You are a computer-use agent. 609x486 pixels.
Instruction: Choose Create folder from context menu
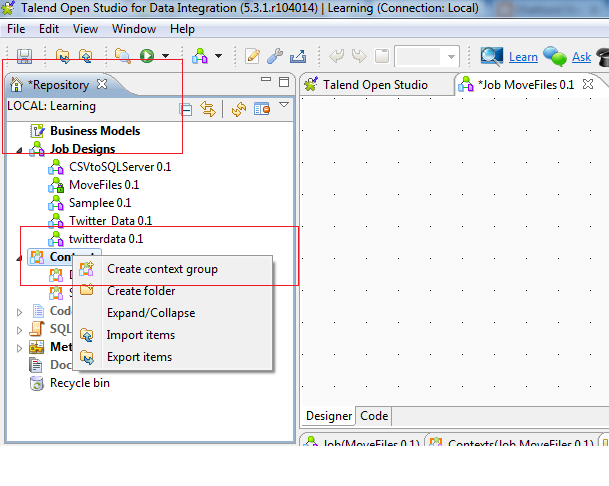point(173,291)
